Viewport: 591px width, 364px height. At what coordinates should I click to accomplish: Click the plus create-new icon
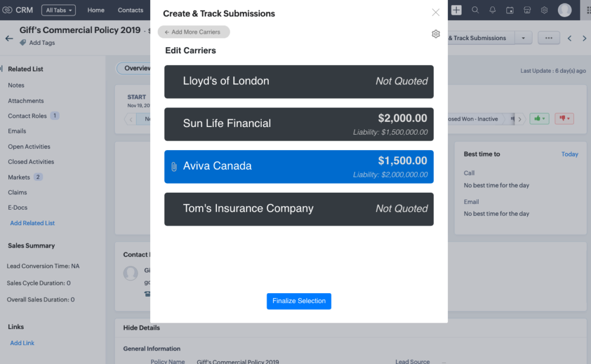pos(456,10)
